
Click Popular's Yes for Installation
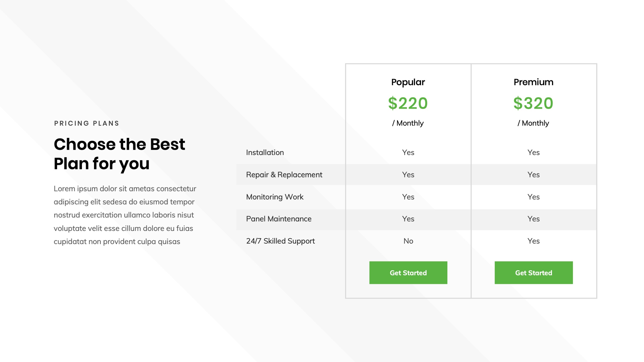click(x=408, y=152)
